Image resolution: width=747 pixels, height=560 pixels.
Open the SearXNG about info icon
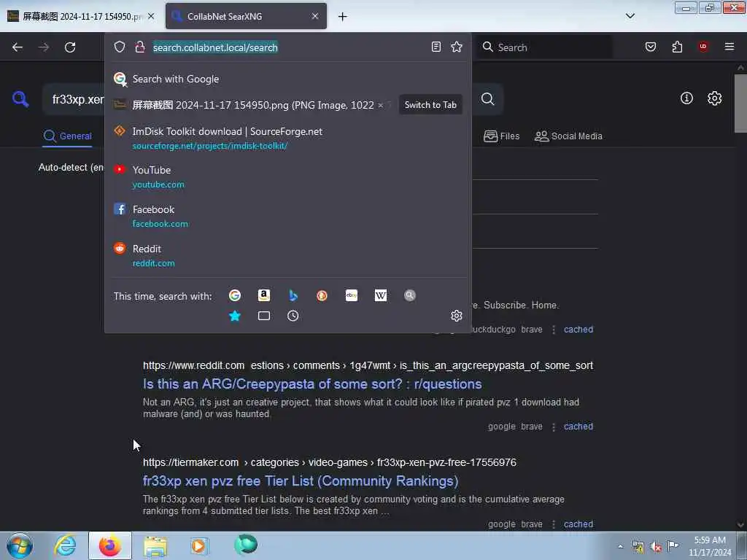coord(686,98)
